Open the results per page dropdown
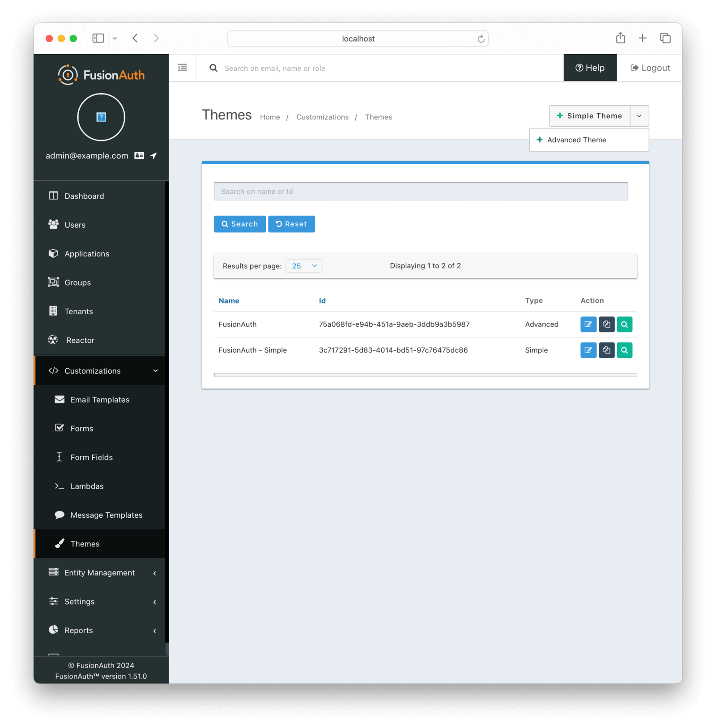The image size is (716, 728). click(303, 265)
